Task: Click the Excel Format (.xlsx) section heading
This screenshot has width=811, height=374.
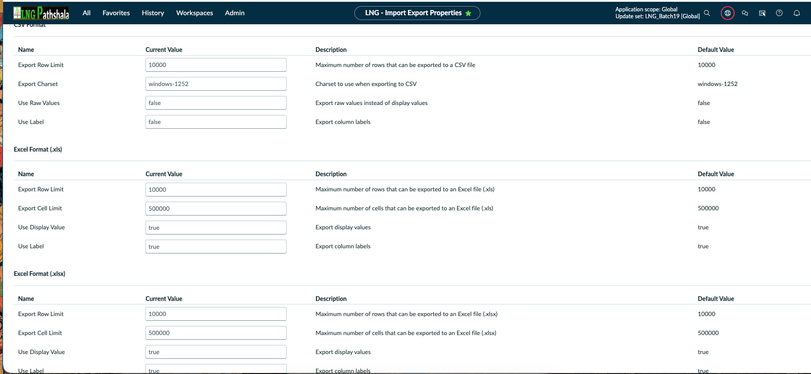Action: (39, 274)
